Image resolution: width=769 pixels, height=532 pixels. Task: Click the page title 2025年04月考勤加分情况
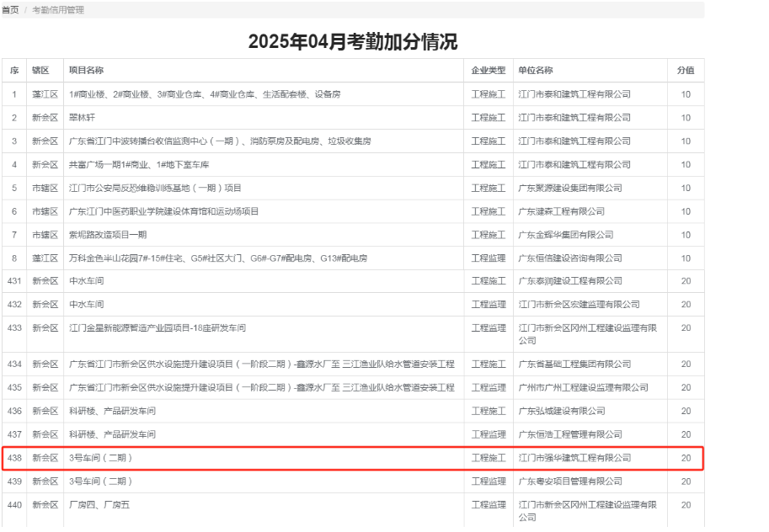pyautogui.click(x=353, y=42)
